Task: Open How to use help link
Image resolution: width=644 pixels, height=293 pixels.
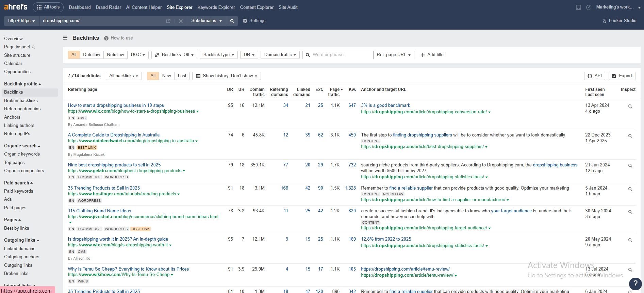Action: (x=118, y=38)
